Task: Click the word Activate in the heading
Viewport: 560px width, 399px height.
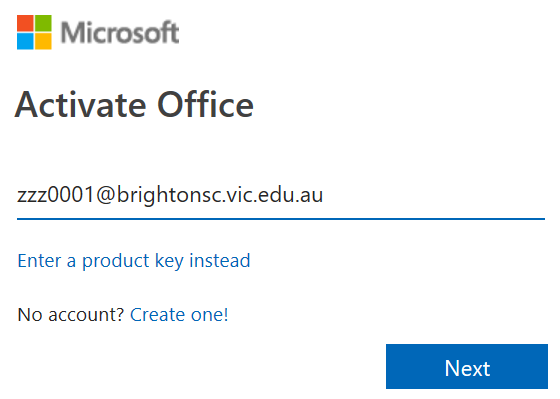Action: click(x=81, y=105)
